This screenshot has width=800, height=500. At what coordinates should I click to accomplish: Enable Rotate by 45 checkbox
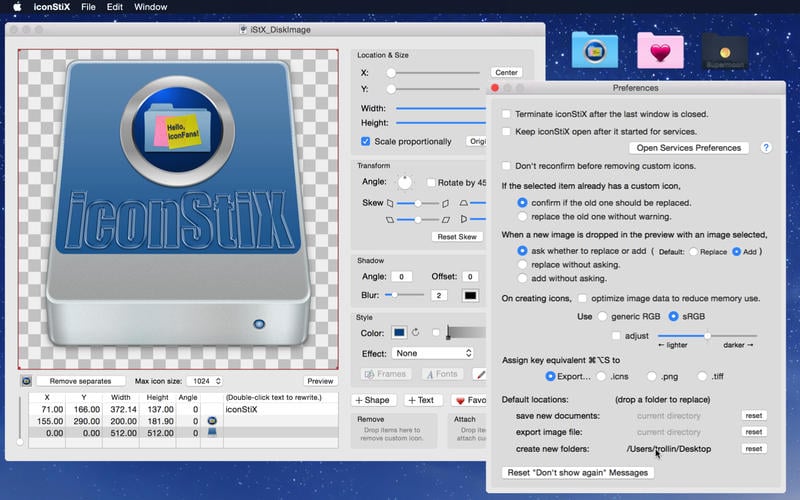(x=431, y=182)
